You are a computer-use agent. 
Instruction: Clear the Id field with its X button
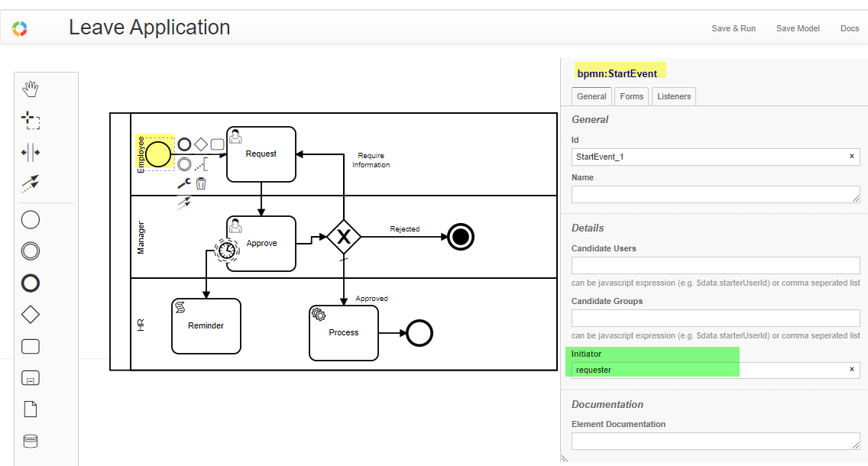coord(851,157)
